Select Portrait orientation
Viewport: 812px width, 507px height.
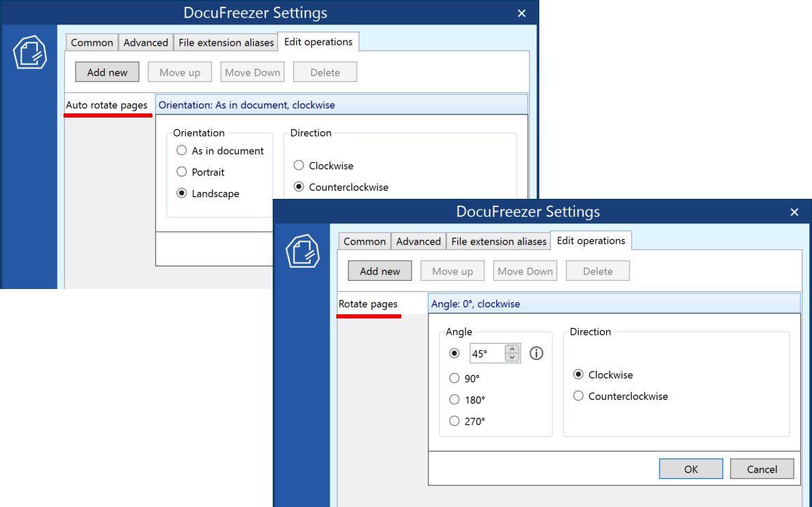(182, 172)
